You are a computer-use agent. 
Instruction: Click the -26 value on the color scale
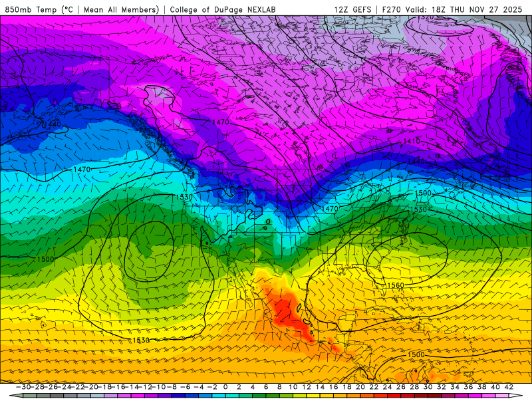(x=51, y=387)
